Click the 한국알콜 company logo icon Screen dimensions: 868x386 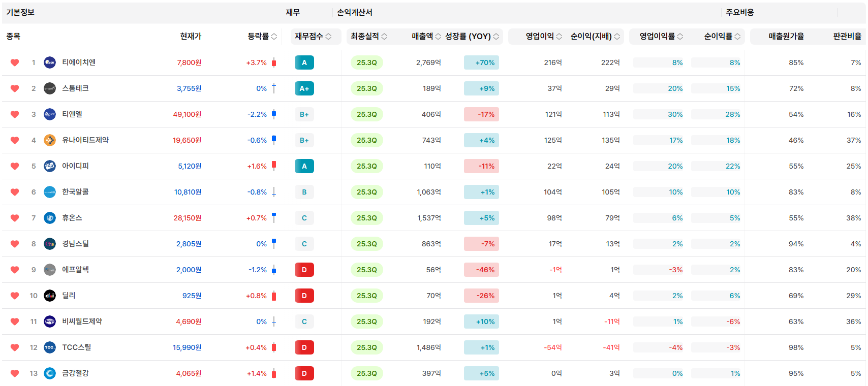point(50,192)
